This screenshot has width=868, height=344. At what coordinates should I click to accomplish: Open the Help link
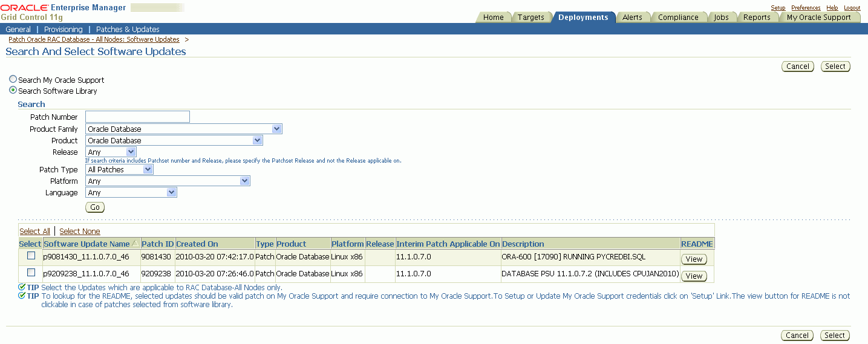[832, 8]
